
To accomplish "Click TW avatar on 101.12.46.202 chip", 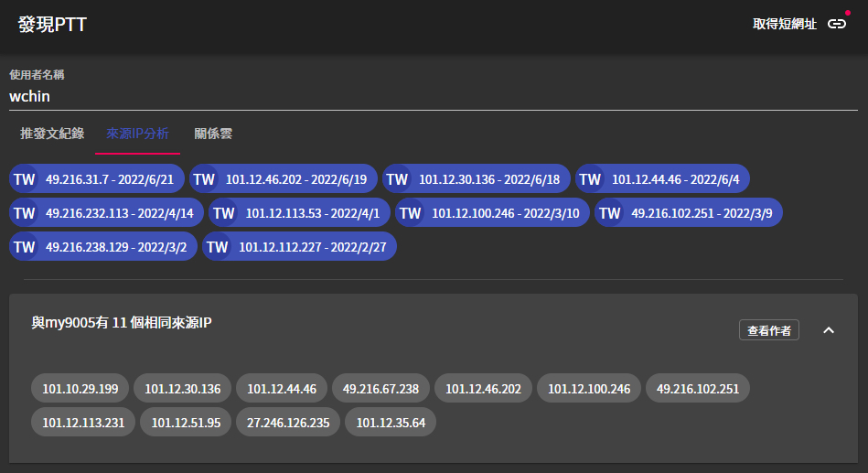I will (x=204, y=179).
